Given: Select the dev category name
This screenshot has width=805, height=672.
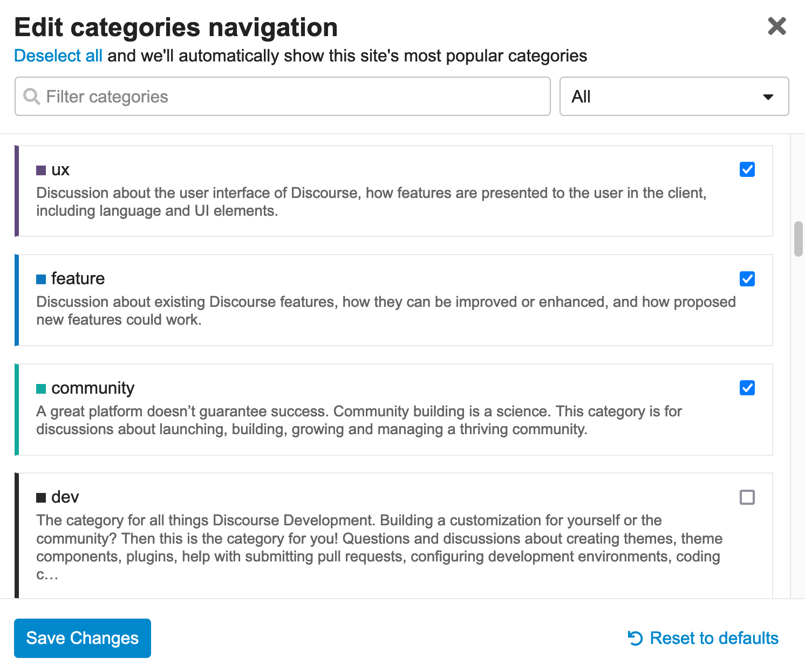Looking at the screenshot, I should click(65, 497).
